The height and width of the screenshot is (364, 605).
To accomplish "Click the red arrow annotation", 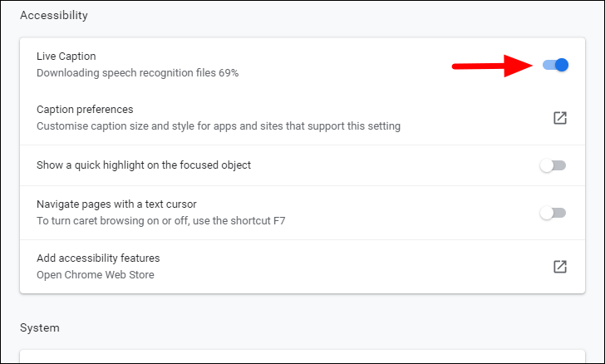I will click(x=492, y=65).
